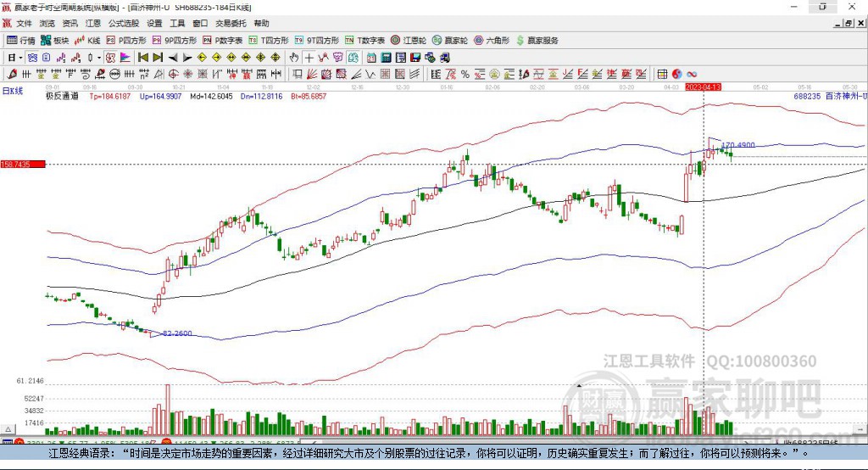Open the P四方形 tool
The image size is (868, 470).
pyautogui.click(x=126, y=41)
